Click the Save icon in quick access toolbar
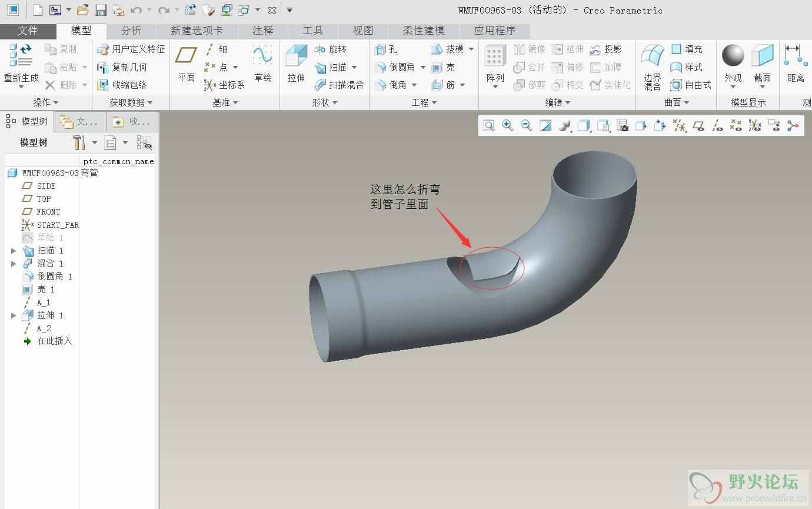This screenshot has width=812, height=509. click(101, 10)
